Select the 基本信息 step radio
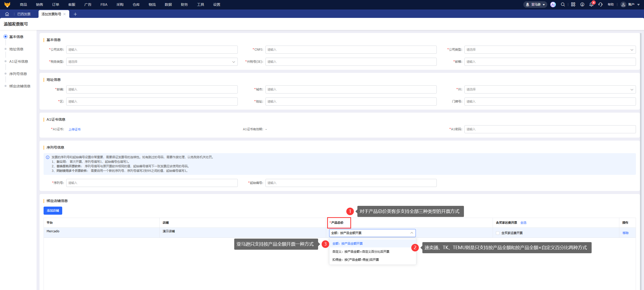 click(x=6, y=37)
